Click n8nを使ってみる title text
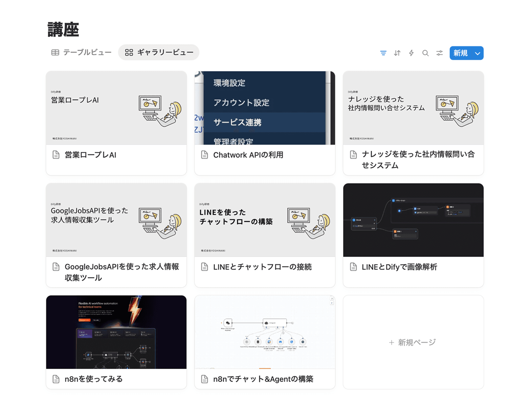532x410 pixels. click(94, 379)
